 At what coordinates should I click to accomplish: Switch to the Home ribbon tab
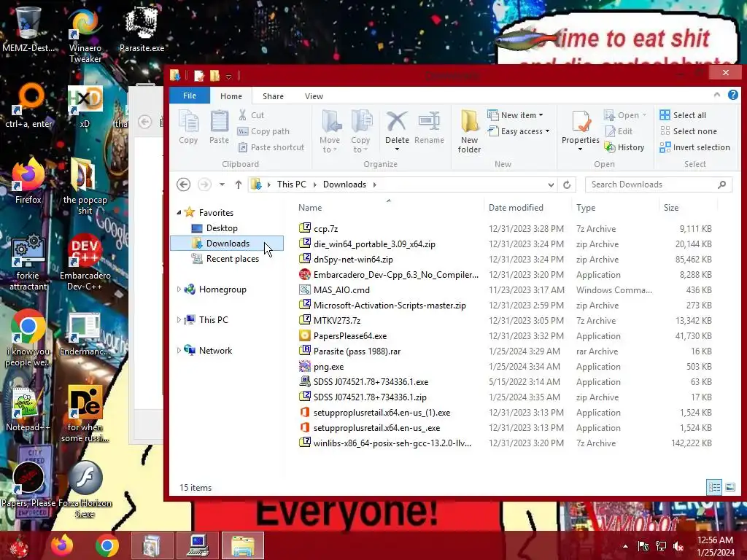[231, 96]
